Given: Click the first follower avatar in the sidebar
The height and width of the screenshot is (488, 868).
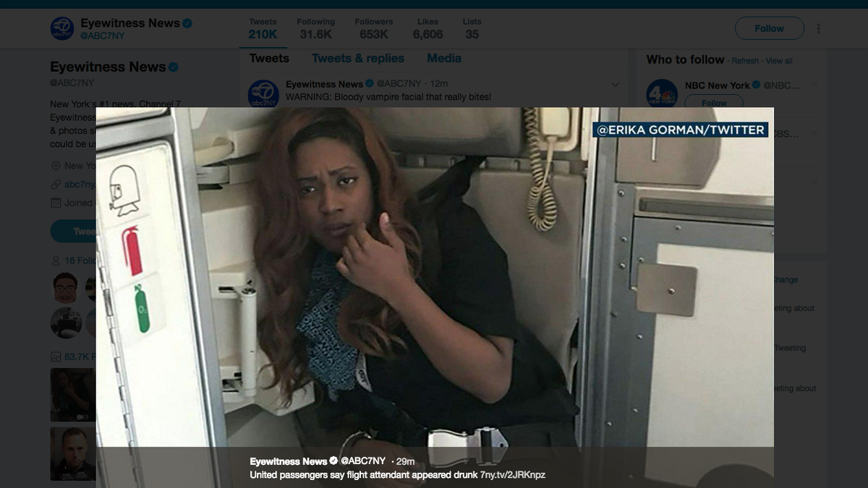Looking at the screenshot, I should [65, 287].
